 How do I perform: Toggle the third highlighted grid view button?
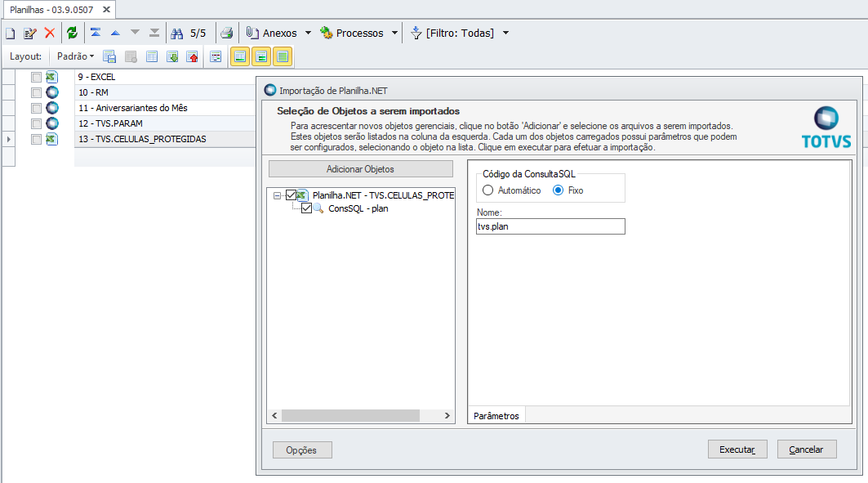point(283,56)
